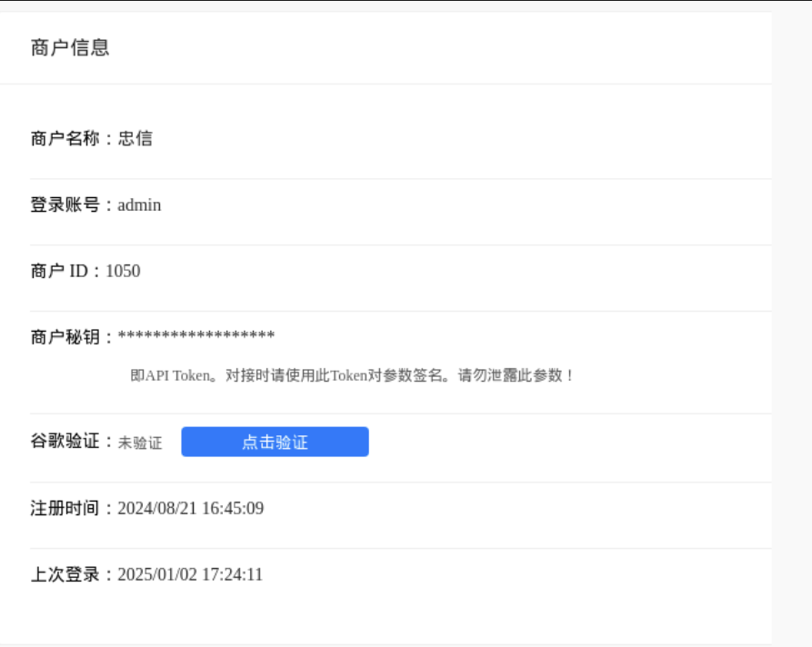Click the API Token hint text
Screen dimensions: 812x647
click(352, 375)
